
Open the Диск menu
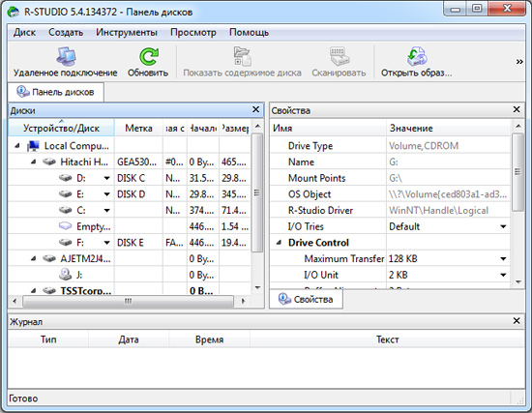(x=24, y=33)
